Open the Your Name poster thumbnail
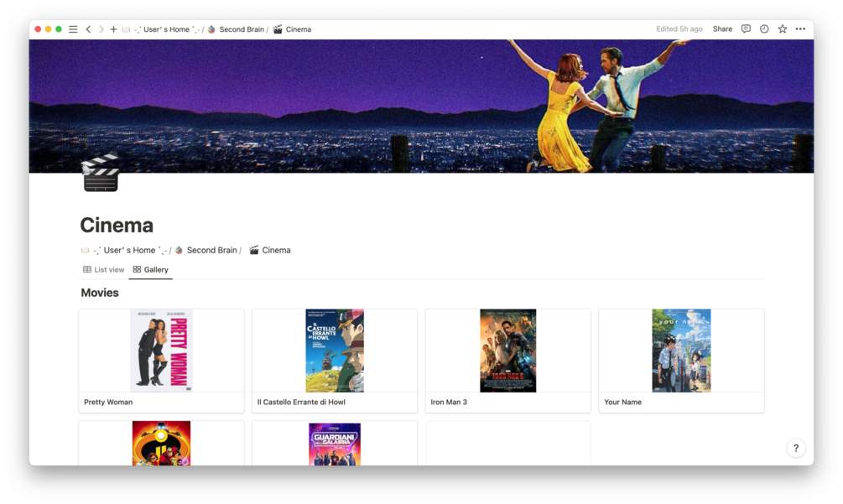The image size is (843, 504). 681,351
